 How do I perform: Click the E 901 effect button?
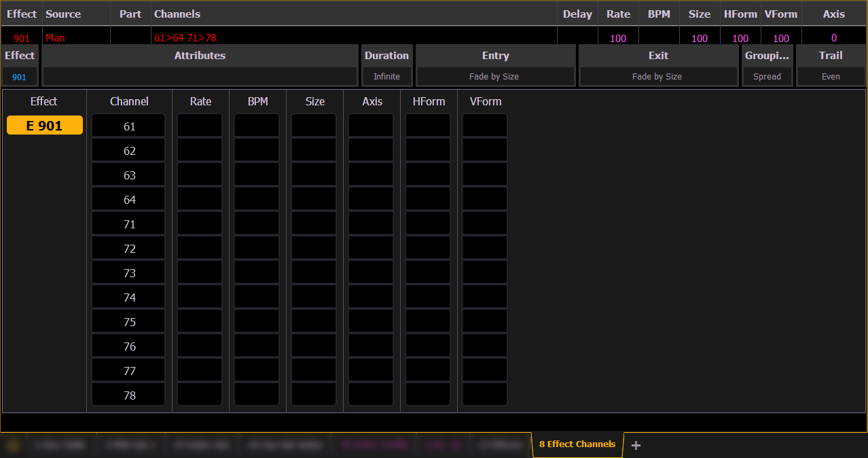[x=45, y=126]
